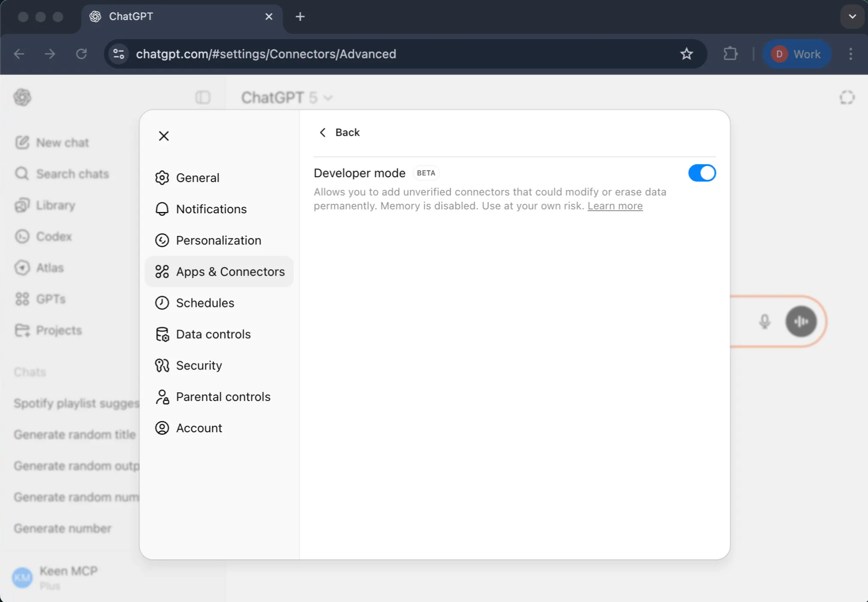
Task: Open the Library section
Action: (x=23, y=205)
